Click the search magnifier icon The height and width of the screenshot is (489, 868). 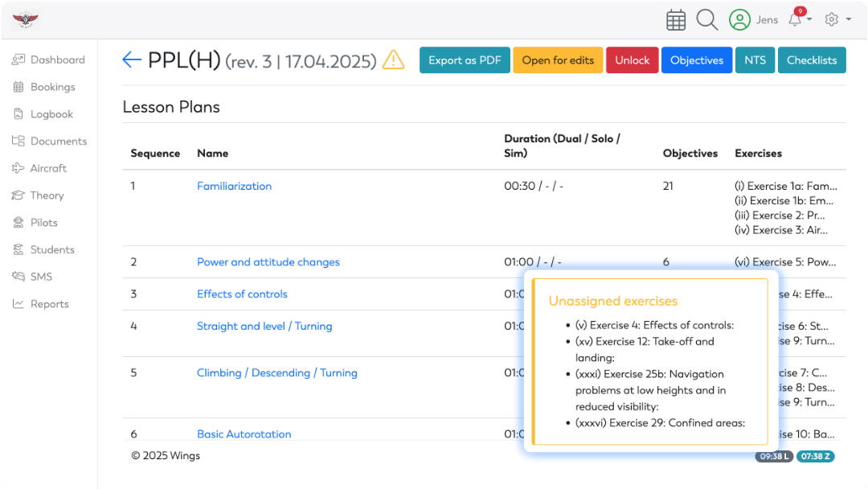(707, 19)
